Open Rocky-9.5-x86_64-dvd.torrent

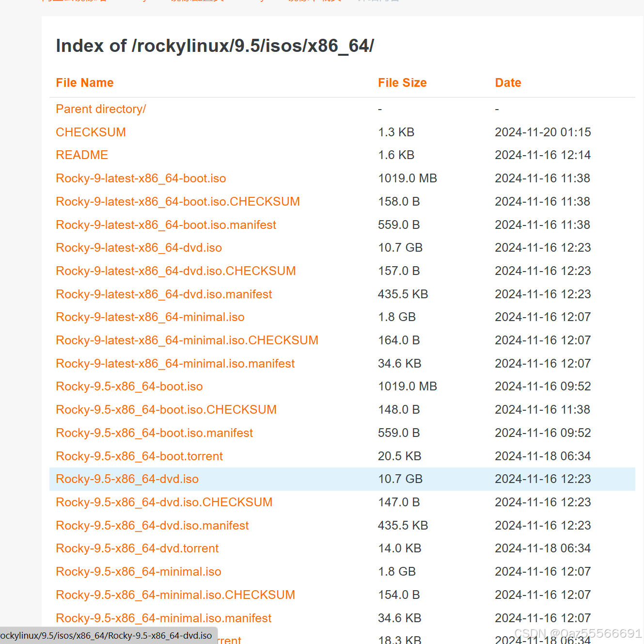point(137,548)
